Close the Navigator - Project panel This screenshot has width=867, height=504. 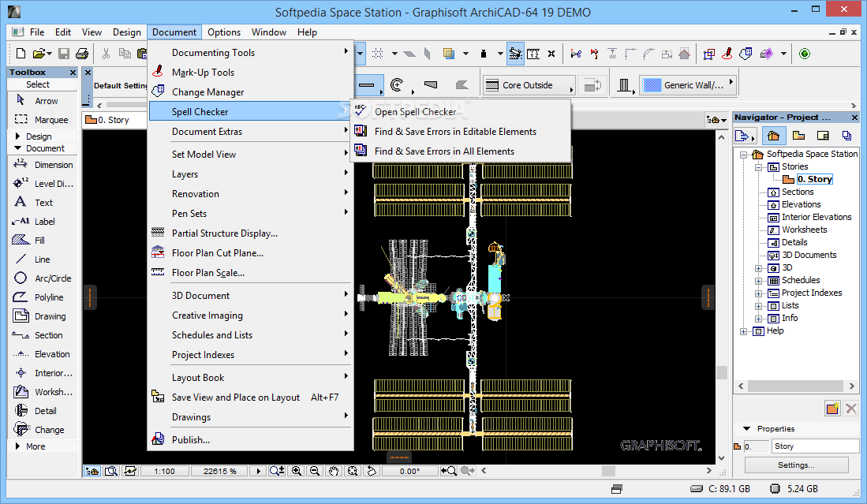(854, 118)
